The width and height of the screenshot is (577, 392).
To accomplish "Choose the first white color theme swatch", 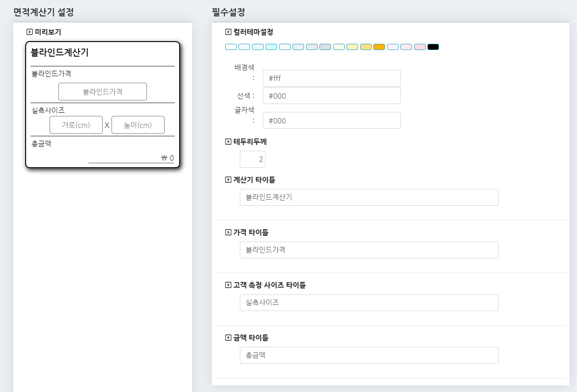I will point(231,47).
